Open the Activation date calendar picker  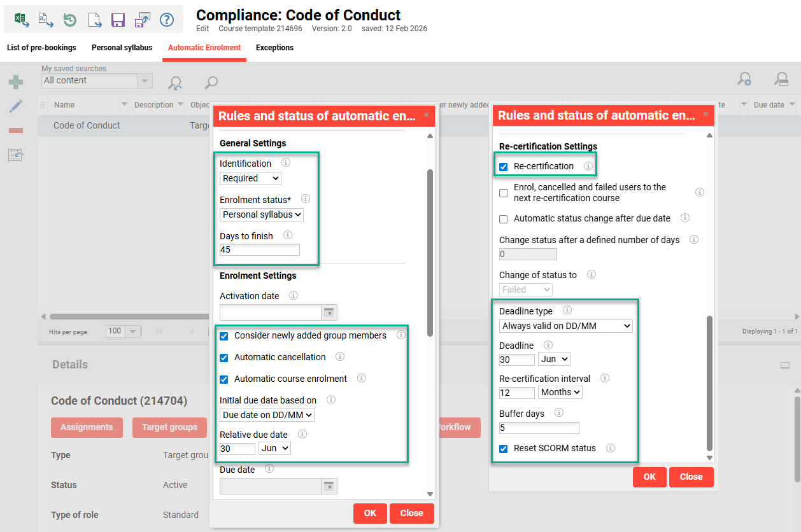pyautogui.click(x=329, y=312)
